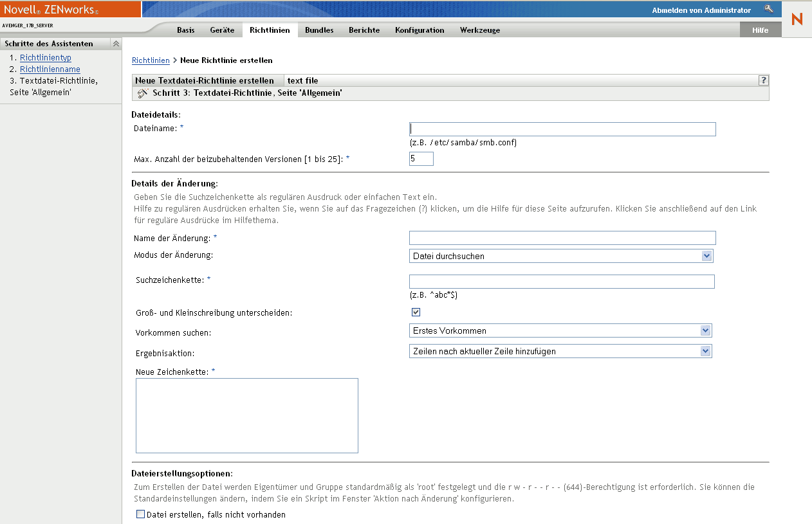Toggle Groß- und Kleinschreibung unterscheiden checkbox
This screenshot has width=812, height=524.
[x=416, y=312]
